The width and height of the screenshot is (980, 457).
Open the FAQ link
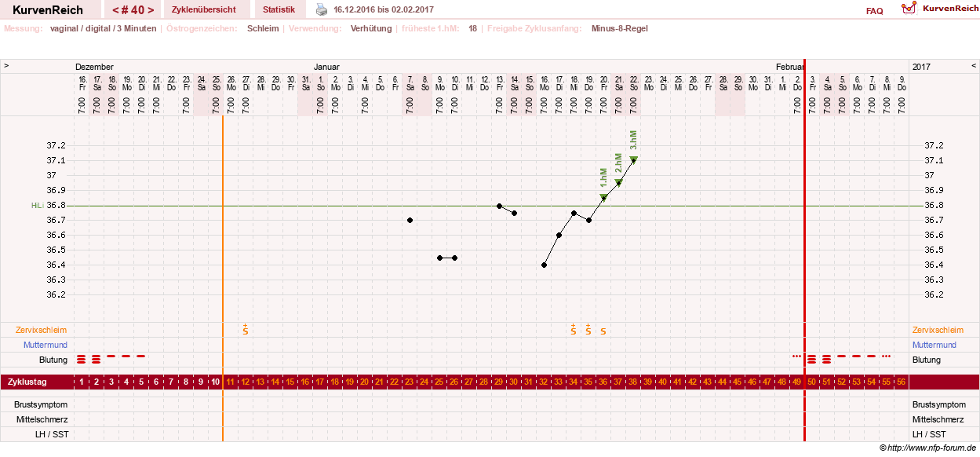[x=874, y=11]
